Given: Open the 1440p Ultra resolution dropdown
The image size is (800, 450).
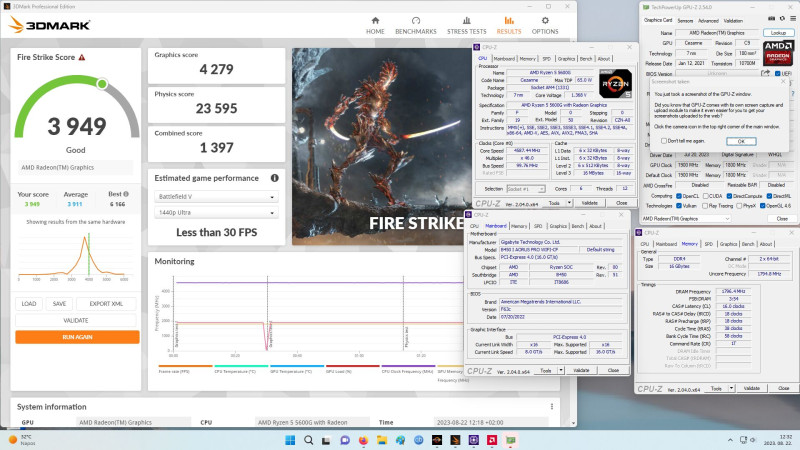Looking at the screenshot, I should [x=216, y=212].
